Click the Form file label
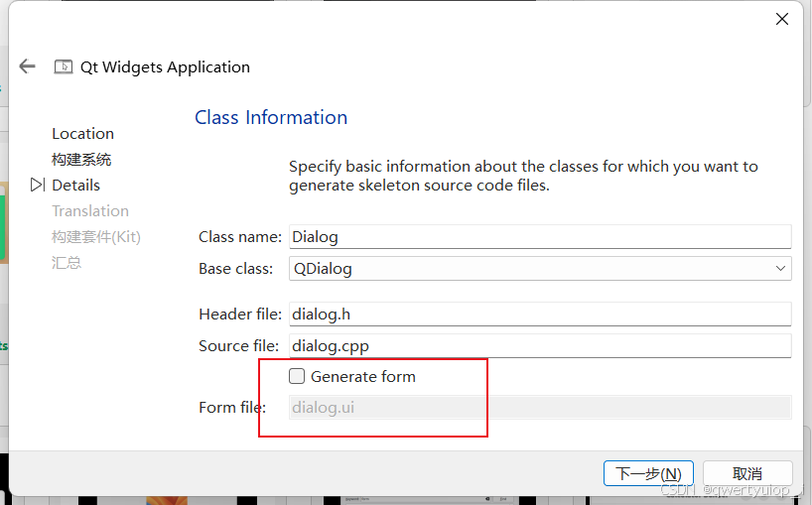The image size is (812, 505). (x=232, y=407)
